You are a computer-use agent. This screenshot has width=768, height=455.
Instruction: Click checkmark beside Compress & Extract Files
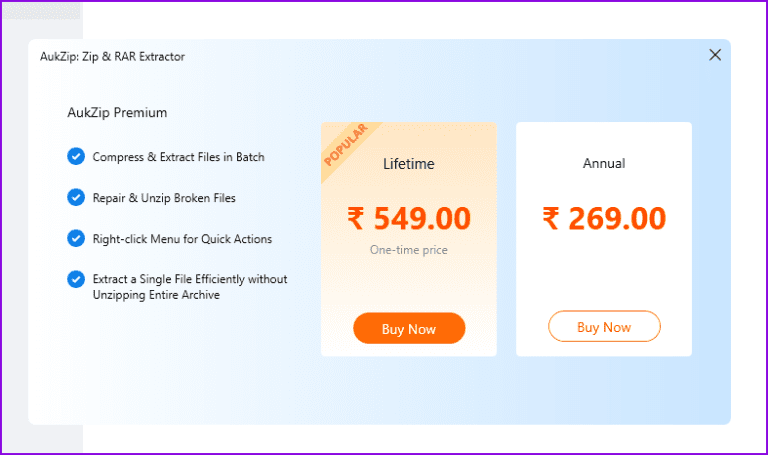75,157
